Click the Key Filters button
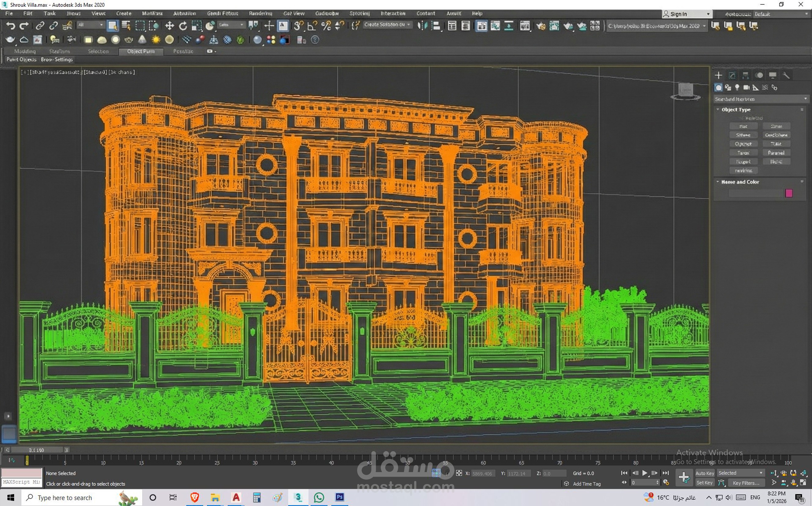The width and height of the screenshot is (812, 506). (x=746, y=482)
